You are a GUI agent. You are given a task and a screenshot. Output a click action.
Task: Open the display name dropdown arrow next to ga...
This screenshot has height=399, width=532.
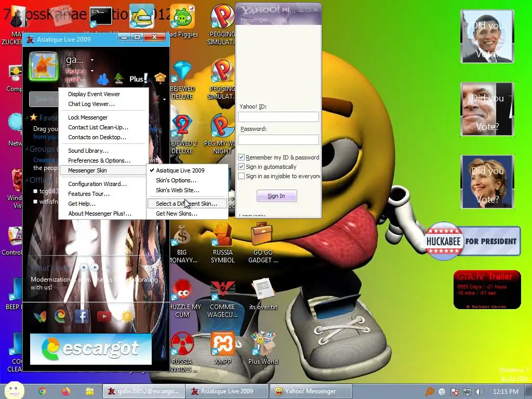[92, 60]
